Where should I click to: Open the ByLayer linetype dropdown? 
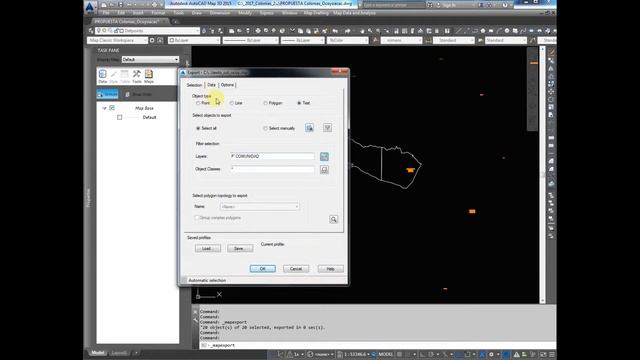coord(251,40)
